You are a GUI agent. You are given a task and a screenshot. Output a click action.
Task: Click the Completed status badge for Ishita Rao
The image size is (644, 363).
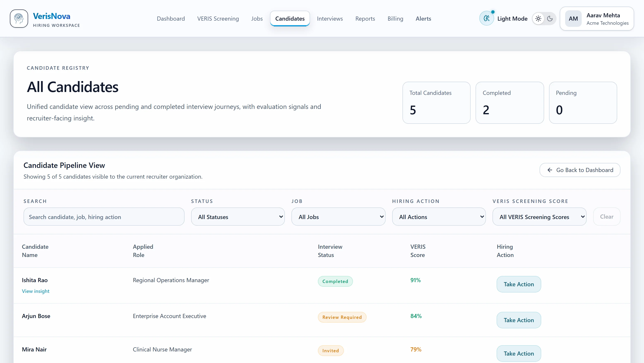pyautogui.click(x=335, y=281)
